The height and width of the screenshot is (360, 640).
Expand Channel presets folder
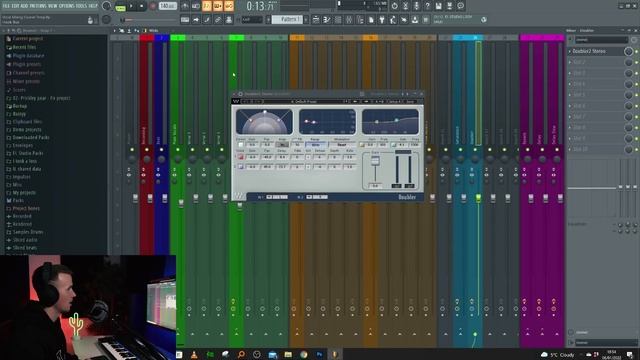pos(25,73)
